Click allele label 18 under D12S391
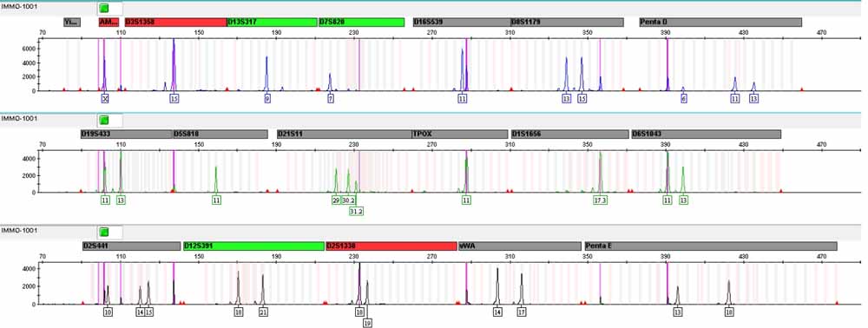Screen dimensions: 868x328 coord(239,312)
